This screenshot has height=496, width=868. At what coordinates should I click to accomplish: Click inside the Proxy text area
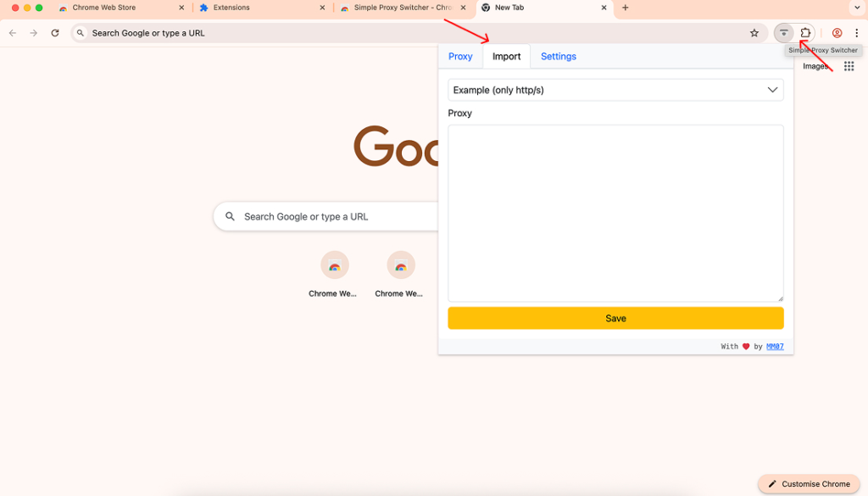(x=615, y=212)
